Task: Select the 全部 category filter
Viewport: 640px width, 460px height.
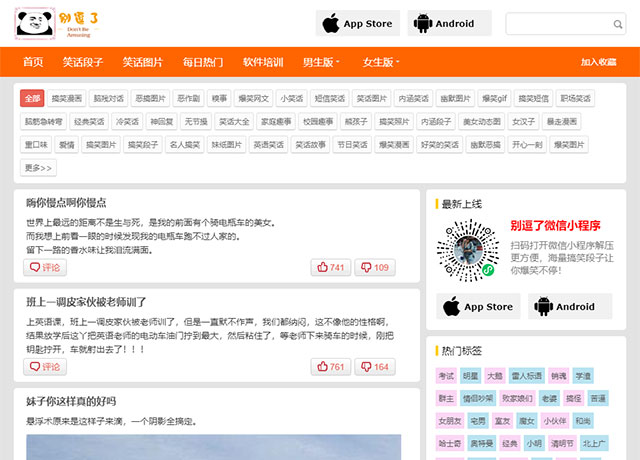Action: 32,99
